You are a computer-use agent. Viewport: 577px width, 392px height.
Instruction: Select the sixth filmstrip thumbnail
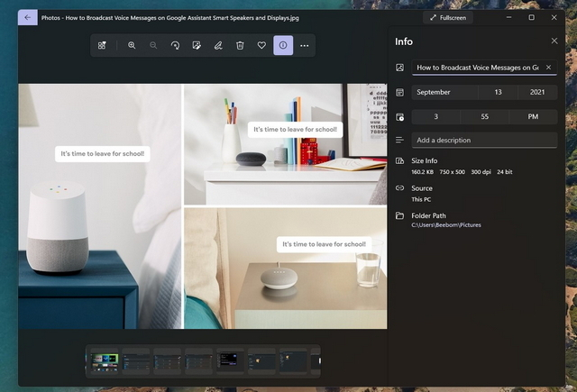coord(261,360)
